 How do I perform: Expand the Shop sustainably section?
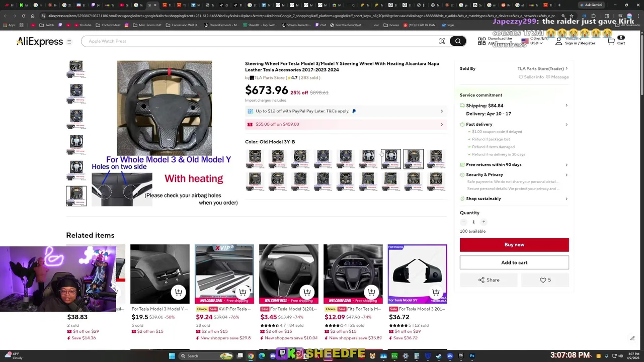[x=514, y=199]
